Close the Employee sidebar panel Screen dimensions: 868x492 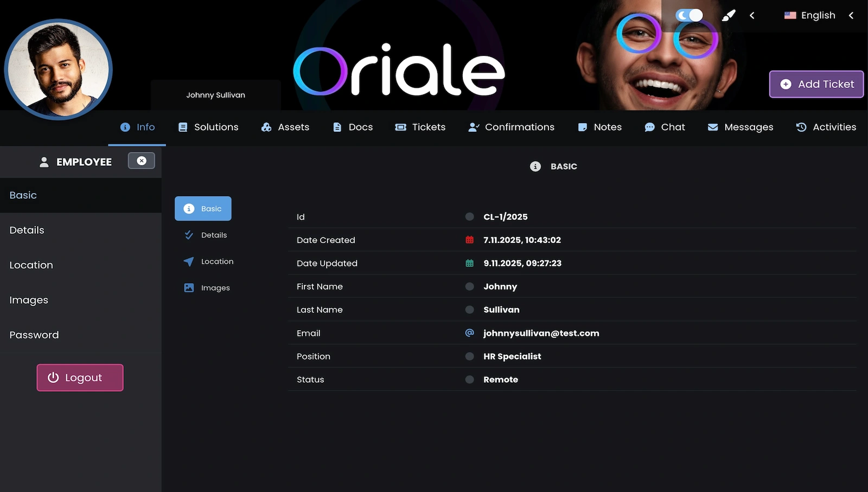142,161
